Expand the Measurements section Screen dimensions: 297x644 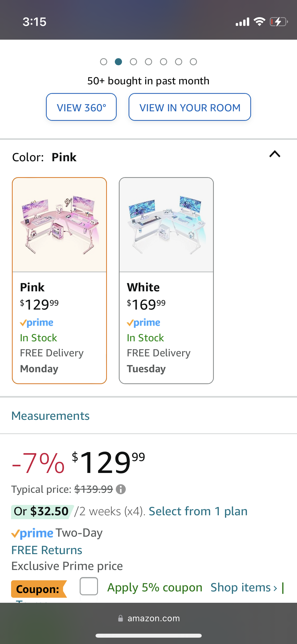pos(50,416)
